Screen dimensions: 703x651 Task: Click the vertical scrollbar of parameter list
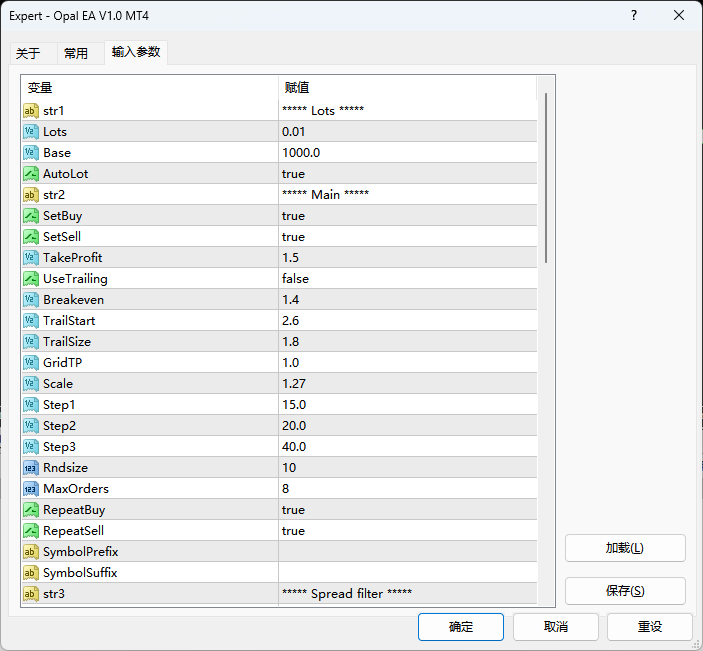545,178
